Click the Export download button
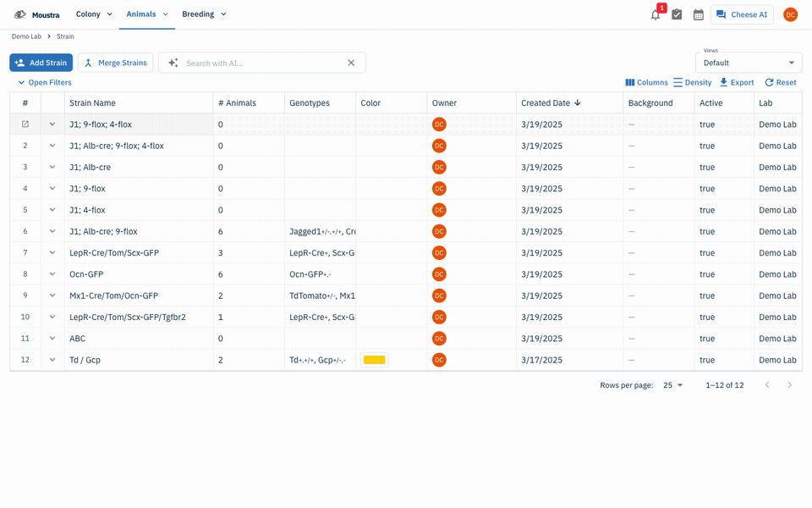 [737, 82]
